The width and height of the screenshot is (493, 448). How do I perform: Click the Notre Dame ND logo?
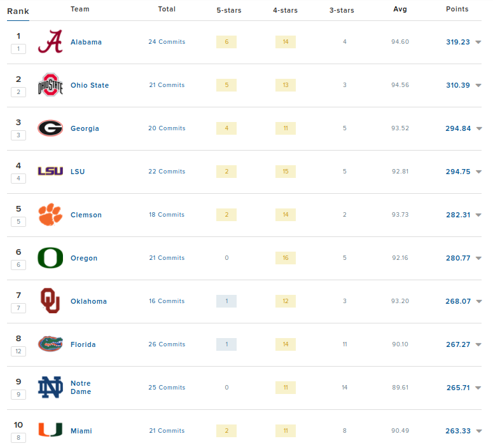(50, 387)
